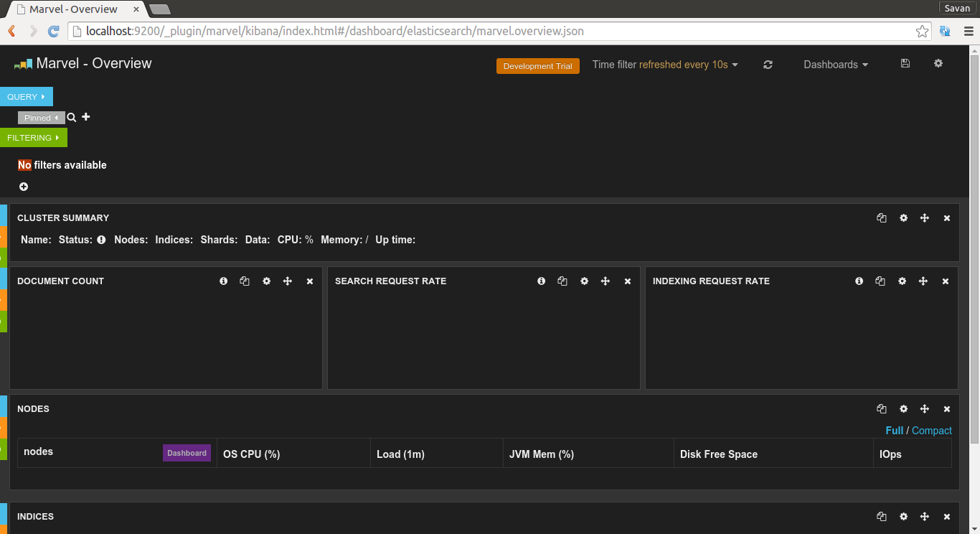The image size is (980, 534).
Task: Switch nodes view to Compact
Action: pyautogui.click(x=932, y=431)
